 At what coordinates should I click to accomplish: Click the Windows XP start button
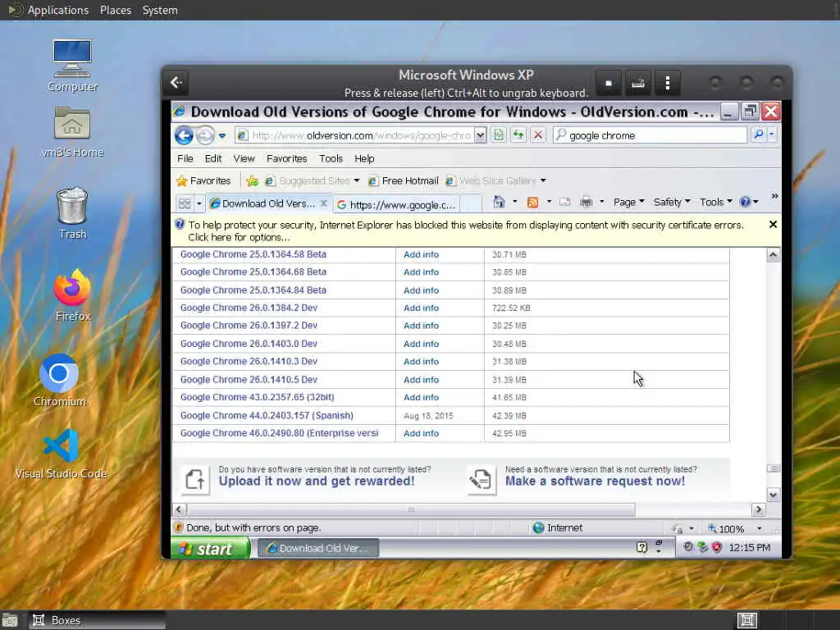click(211, 549)
